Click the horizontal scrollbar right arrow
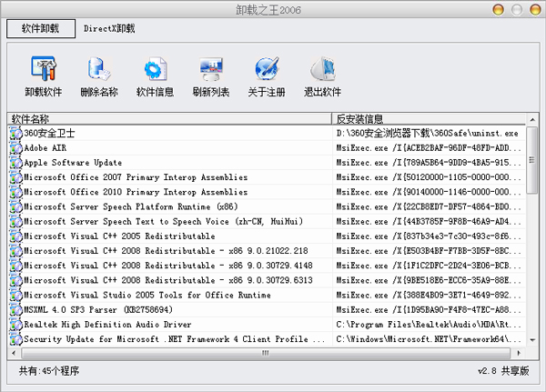This screenshot has width=546, height=392. 519,353
